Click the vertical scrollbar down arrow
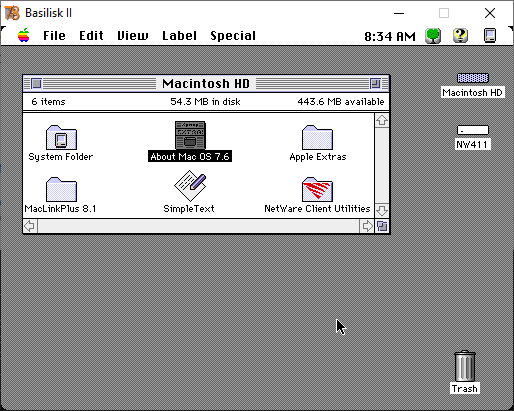This screenshot has height=411, width=514. (382, 210)
